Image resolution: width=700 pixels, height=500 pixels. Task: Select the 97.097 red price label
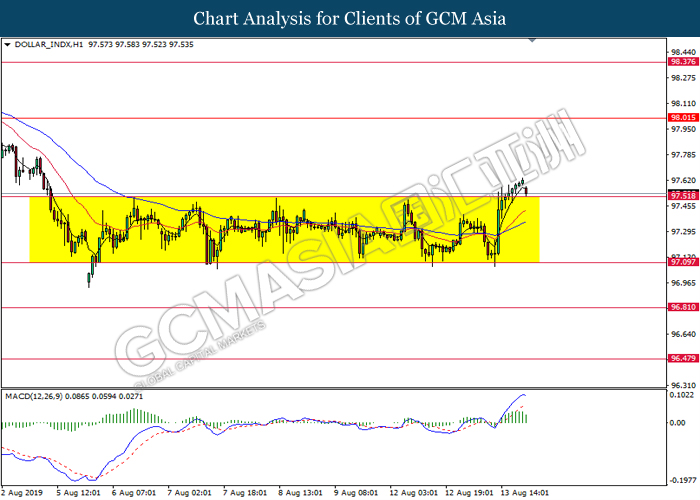(683, 262)
